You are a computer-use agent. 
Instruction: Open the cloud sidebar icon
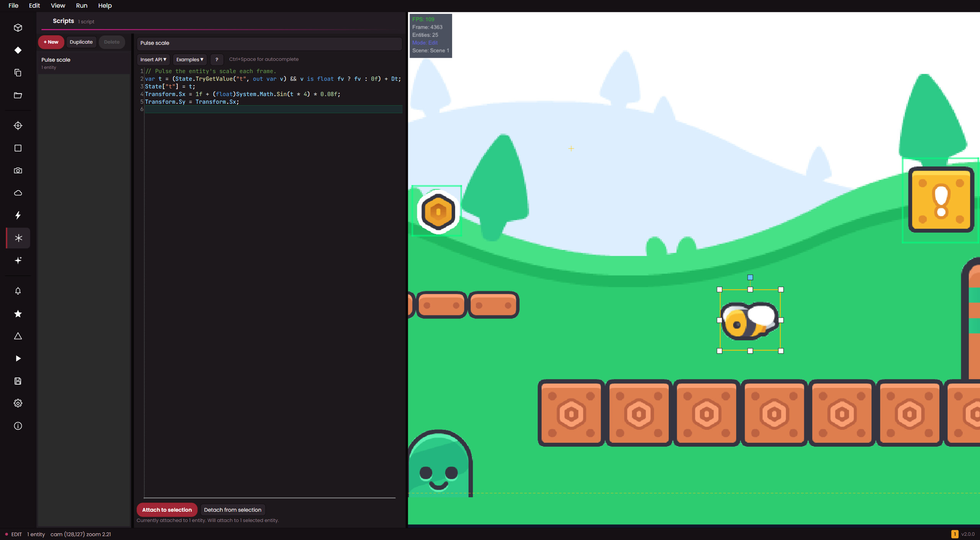tap(18, 193)
